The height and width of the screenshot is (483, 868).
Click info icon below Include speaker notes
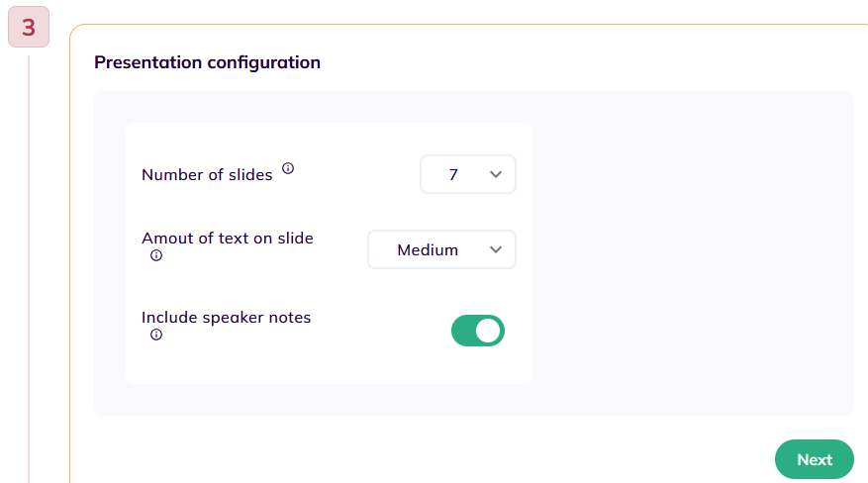coord(156,335)
